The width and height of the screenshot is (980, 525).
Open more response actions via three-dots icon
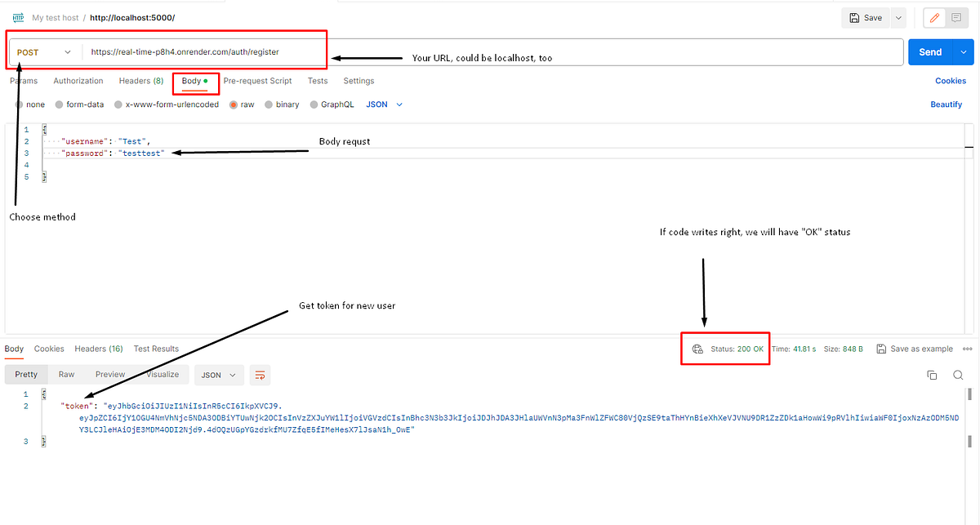click(967, 349)
